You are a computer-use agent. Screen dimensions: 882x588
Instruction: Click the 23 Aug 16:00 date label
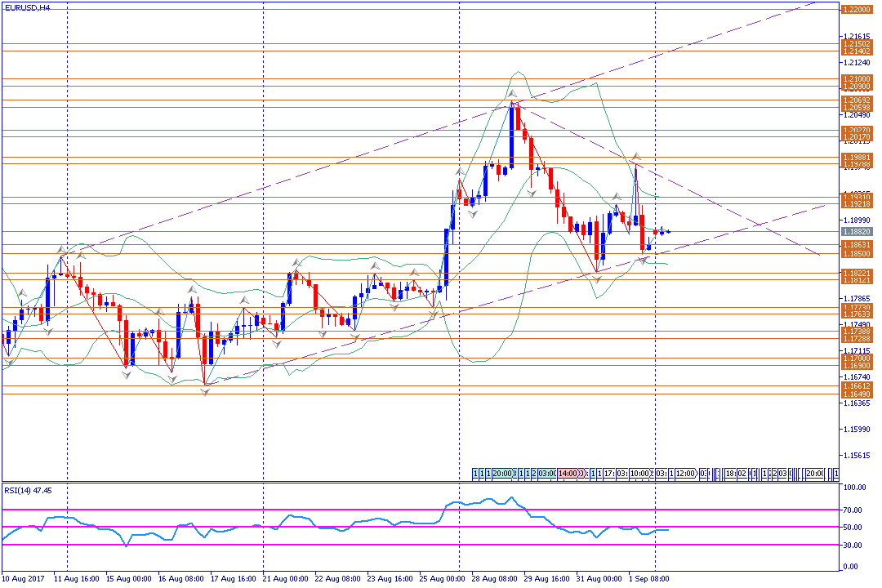click(x=390, y=578)
